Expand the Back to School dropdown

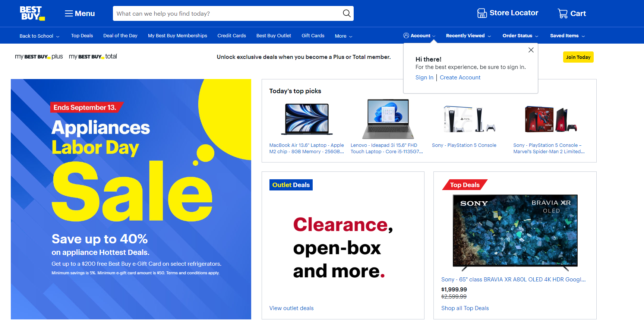(40, 36)
